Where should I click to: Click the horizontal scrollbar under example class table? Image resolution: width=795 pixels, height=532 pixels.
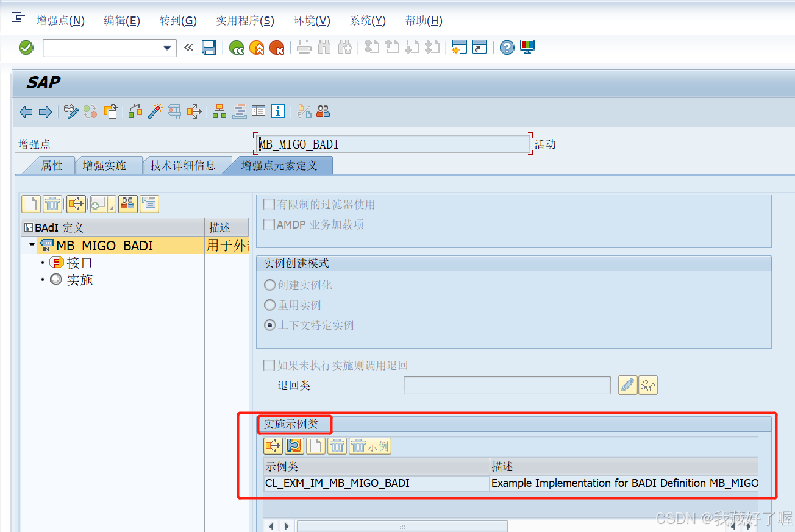(x=402, y=526)
